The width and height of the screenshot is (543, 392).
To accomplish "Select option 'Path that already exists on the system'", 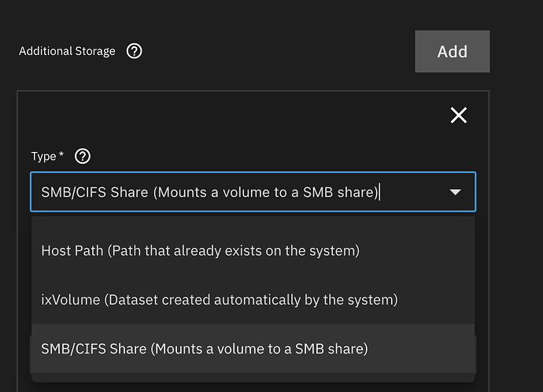I will (x=234, y=251).
